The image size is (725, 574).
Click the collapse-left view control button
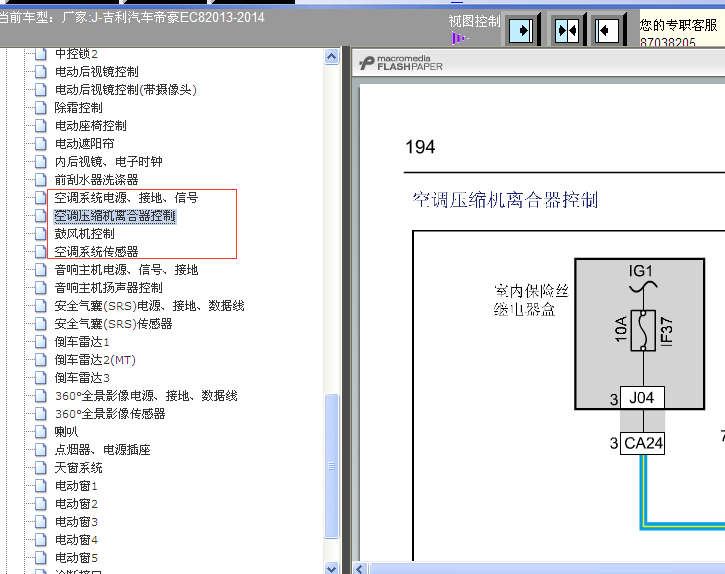pos(607,31)
